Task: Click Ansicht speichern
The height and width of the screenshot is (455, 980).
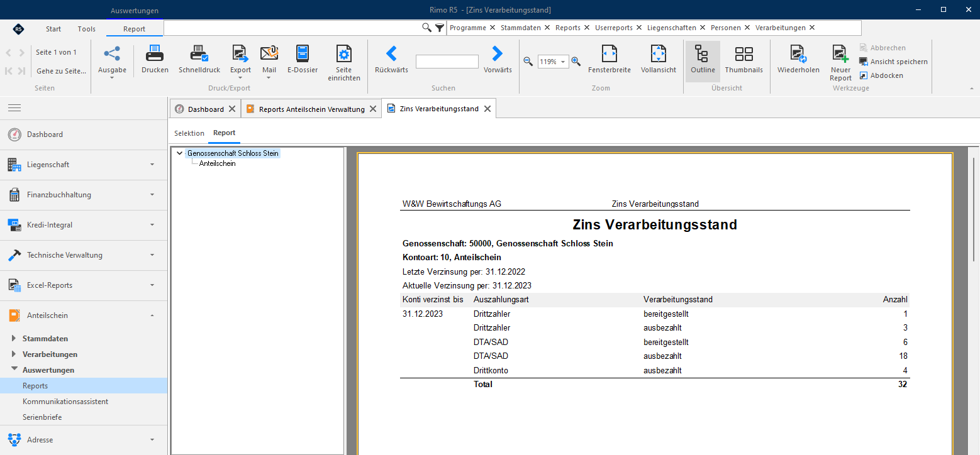Action: [893, 62]
